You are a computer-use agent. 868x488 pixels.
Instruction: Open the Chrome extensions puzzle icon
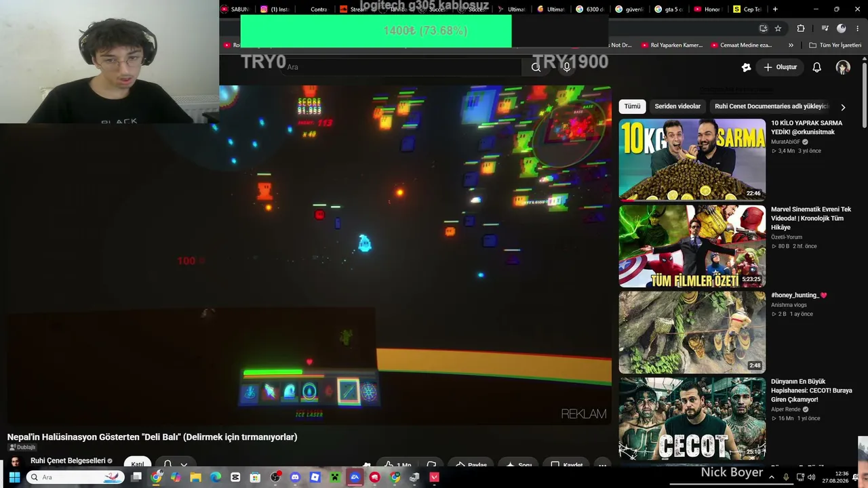[801, 28]
